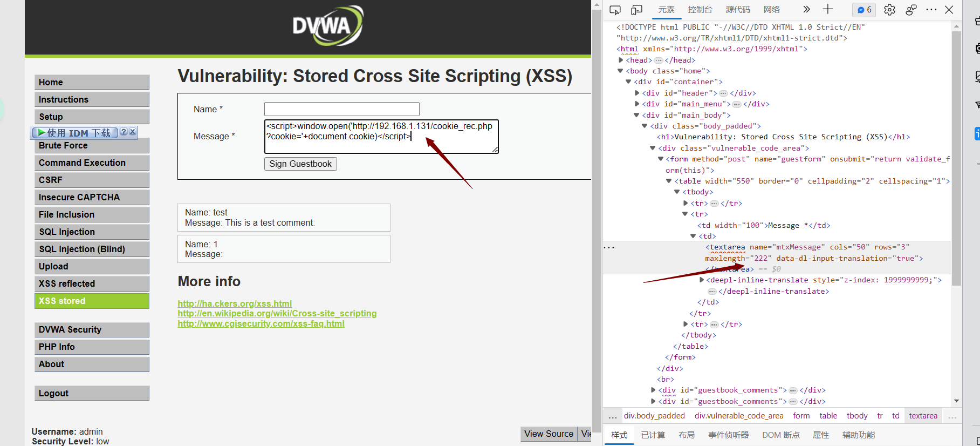Open the Insecure CAPTCHA menu item
The height and width of the screenshot is (446, 980).
[92, 197]
